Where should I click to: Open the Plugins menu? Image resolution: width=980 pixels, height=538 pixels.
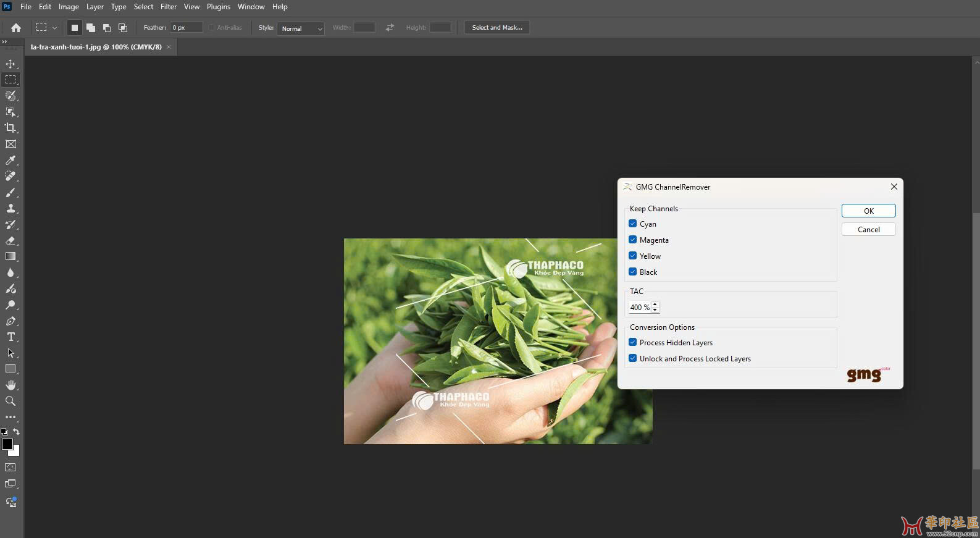(219, 7)
